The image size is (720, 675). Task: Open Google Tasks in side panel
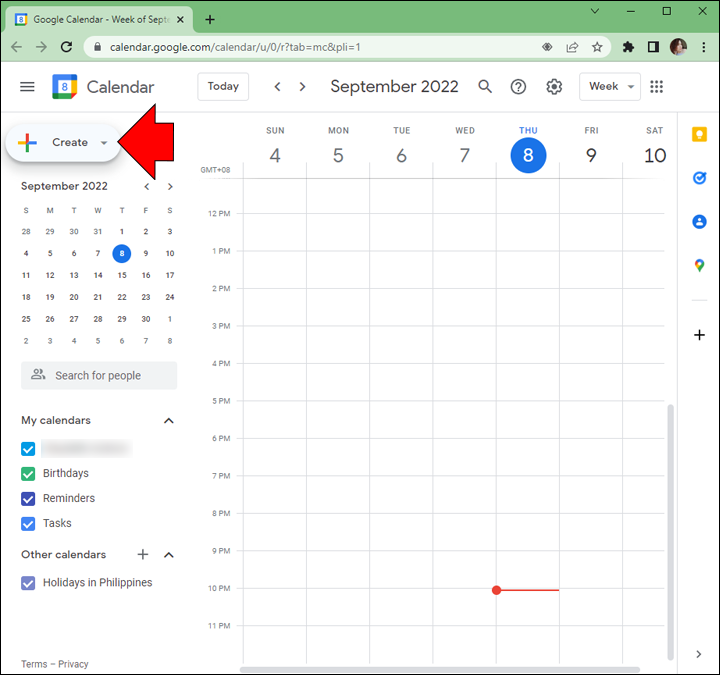point(699,178)
